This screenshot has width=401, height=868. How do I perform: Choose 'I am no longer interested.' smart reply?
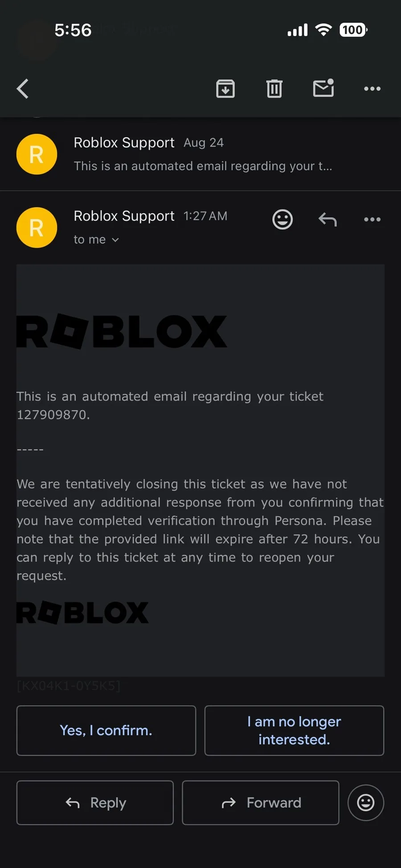pos(294,730)
